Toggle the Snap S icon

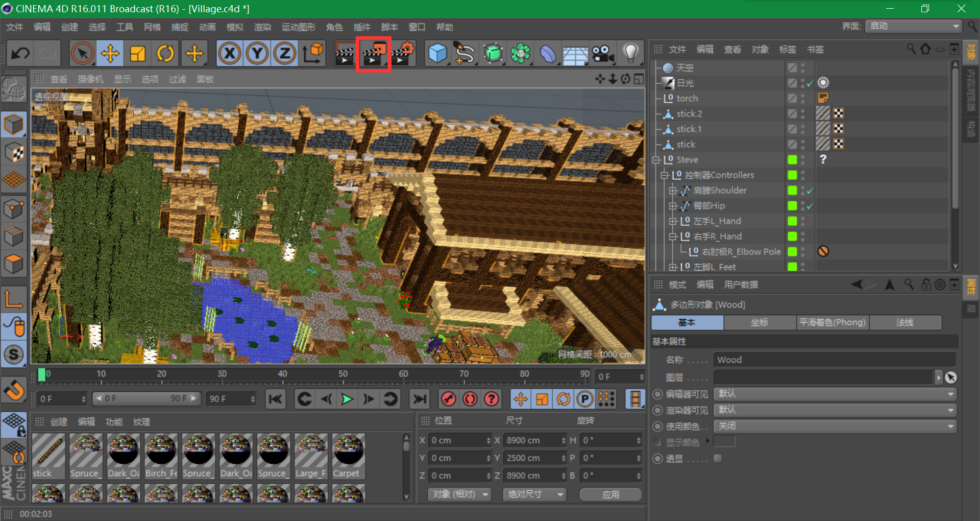click(14, 354)
